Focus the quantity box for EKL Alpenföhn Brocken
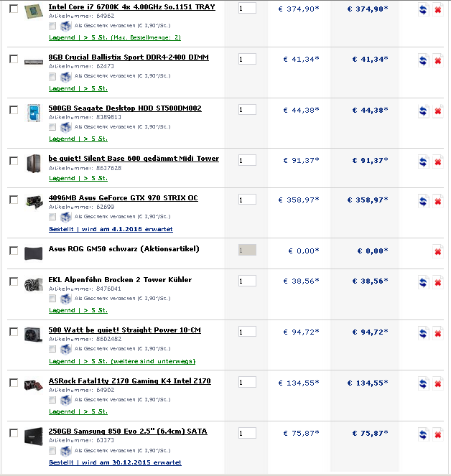The width and height of the screenshot is (451, 476). point(247,281)
